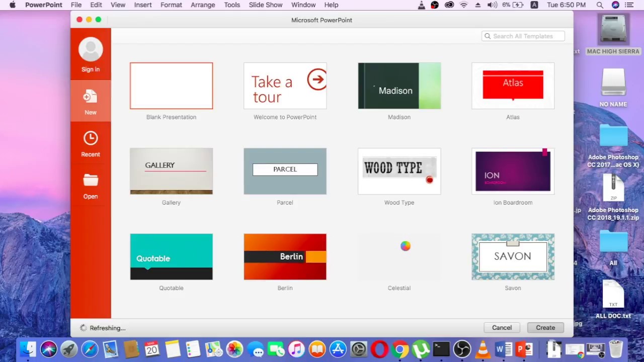Open the File menu

76,5
